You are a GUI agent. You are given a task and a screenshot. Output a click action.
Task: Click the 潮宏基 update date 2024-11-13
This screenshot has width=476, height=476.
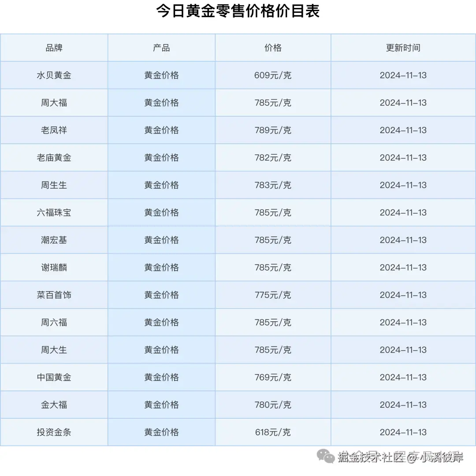(403, 240)
